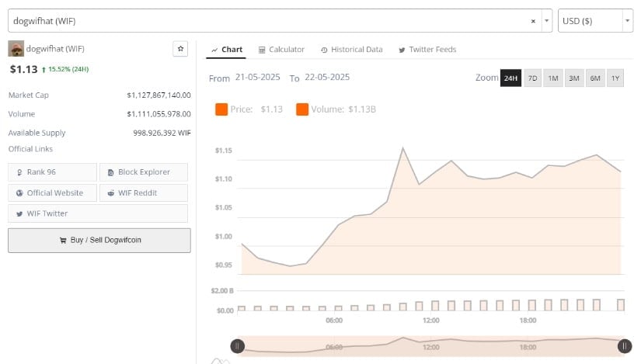The height and width of the screenshot is (364, 641).
Task: Toggle the Price series legend swatch
Action: (221, 109)
